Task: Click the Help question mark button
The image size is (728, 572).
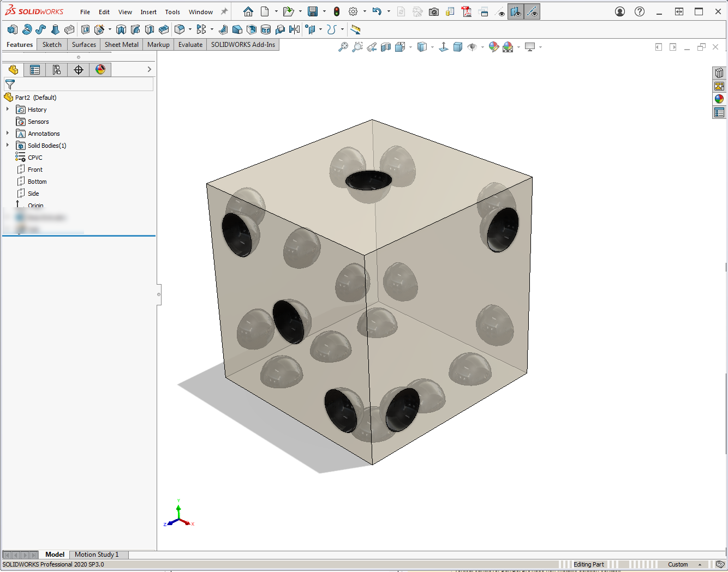Action: pos(639,10)
